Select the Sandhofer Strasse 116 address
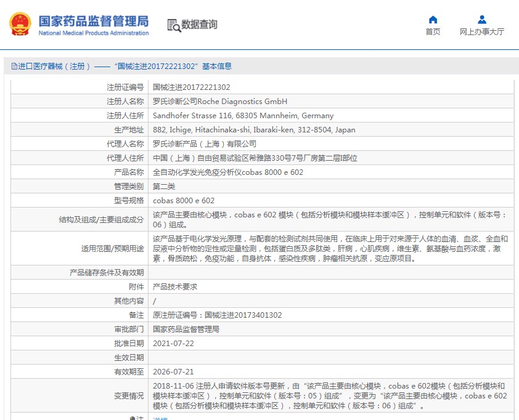The image size is (519, 420). [x=243, y=116]
